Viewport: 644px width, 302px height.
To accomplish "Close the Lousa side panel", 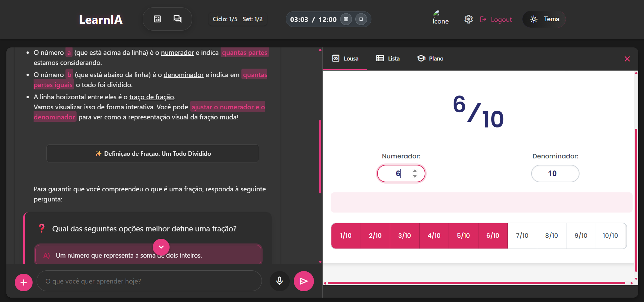I will pyautogui.click(x=627, y=59).
